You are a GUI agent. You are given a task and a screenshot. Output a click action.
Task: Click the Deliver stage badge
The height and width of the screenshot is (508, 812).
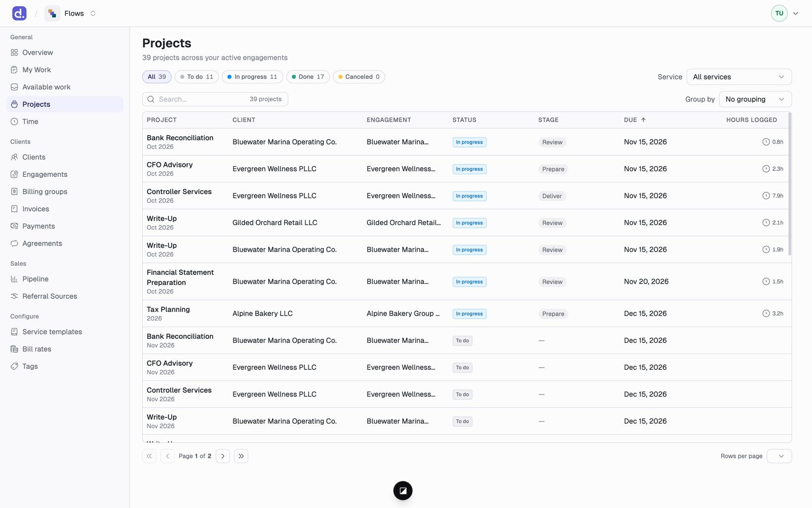pos(552,196)
